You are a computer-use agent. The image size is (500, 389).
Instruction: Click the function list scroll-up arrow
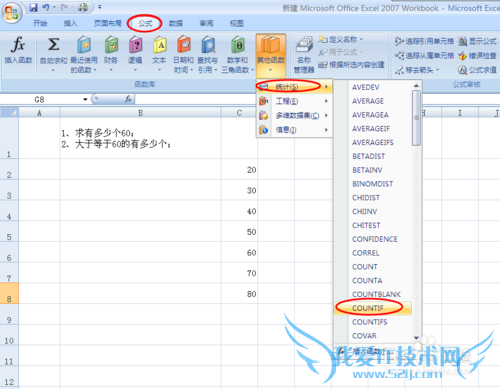[x=416, y=86]
